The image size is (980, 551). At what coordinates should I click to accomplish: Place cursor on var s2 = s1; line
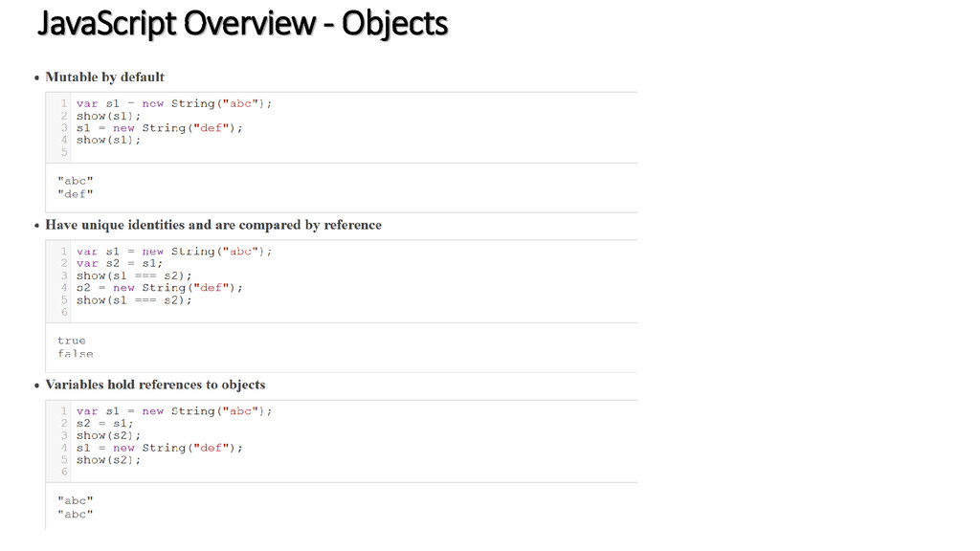coord(120,264)
